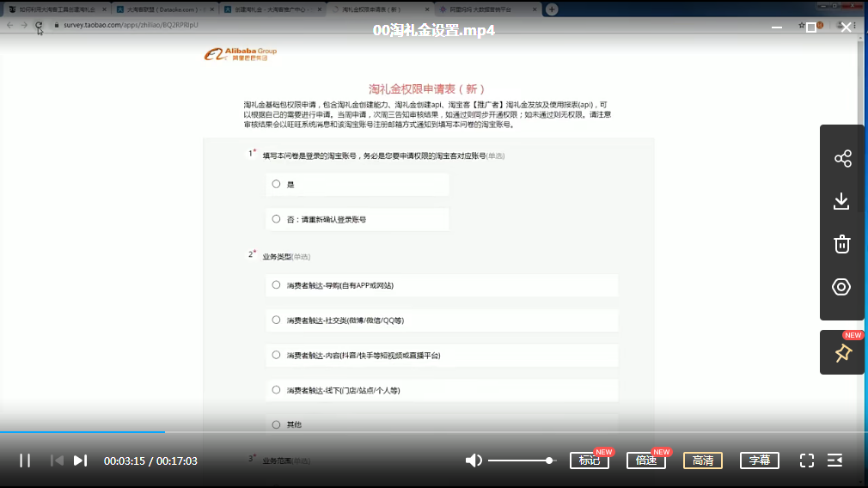Click the 00:03:15 / 00:17:03 time display

point(150,461)
